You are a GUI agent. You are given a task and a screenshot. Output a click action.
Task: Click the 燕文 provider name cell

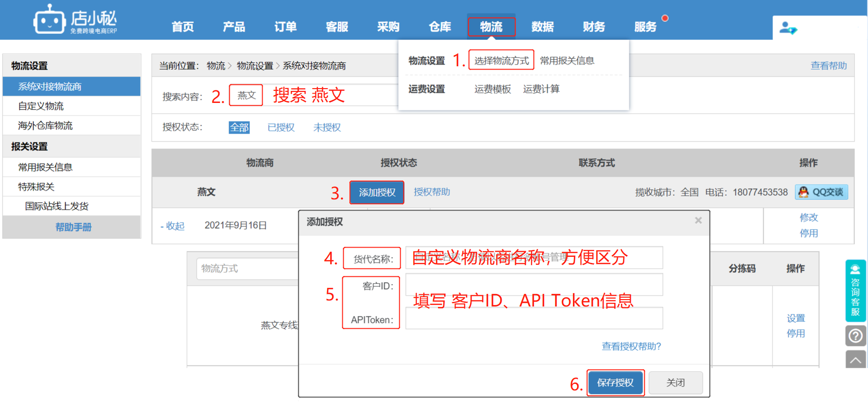[x=206, y=192]
